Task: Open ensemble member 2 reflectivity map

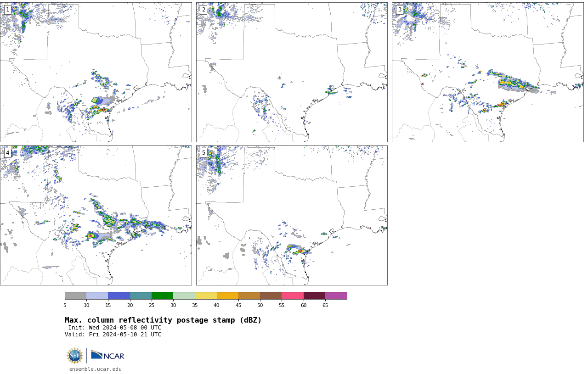Action: coord(292,72)
